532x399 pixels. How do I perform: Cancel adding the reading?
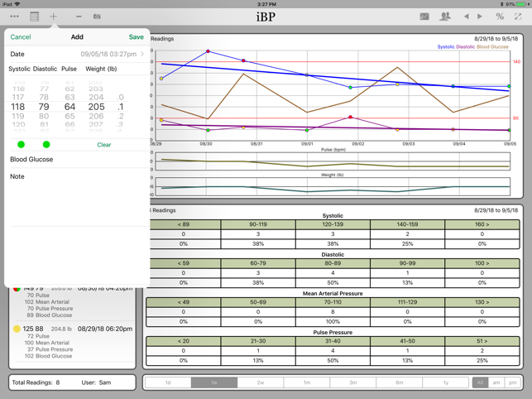tap(21, 37)
